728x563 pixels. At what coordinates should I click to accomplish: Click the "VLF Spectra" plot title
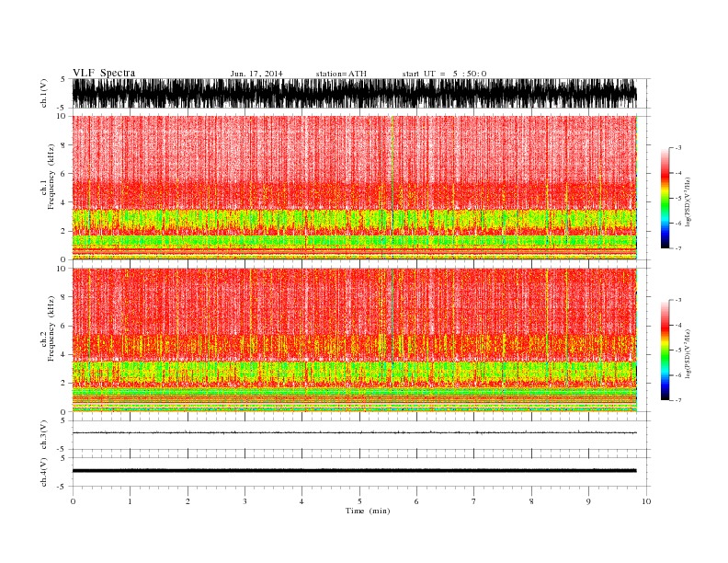click(x=104, y=73)
